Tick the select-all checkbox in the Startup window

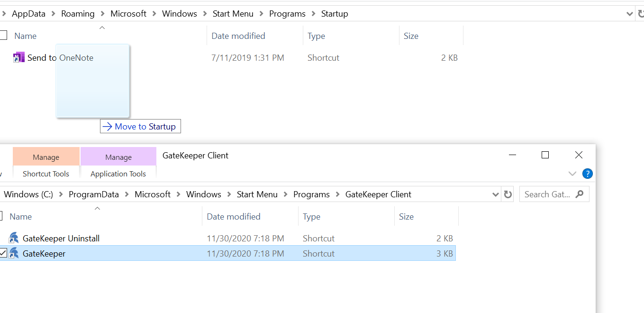click(3, 36)
